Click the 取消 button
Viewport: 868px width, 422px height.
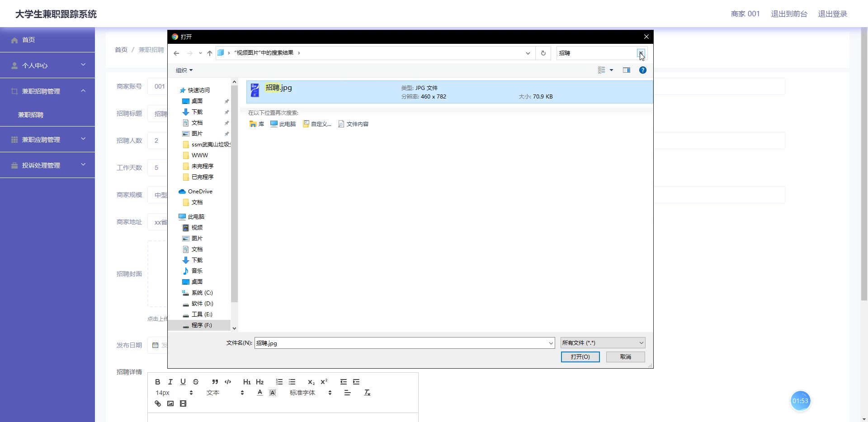point(626,357)
